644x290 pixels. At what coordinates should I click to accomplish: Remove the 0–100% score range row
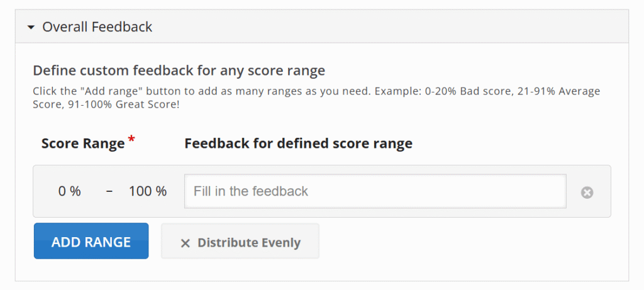pos(587,192)
